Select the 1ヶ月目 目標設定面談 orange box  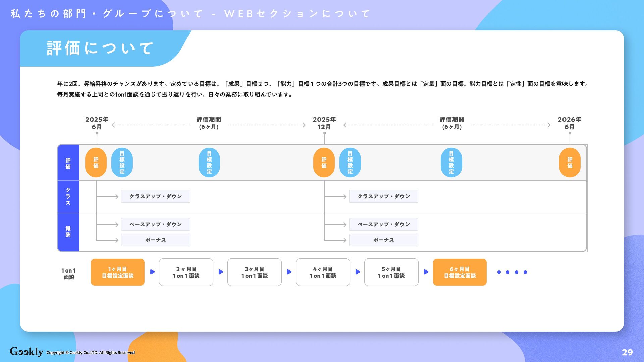pyautogui.click(x=118, y=272)
